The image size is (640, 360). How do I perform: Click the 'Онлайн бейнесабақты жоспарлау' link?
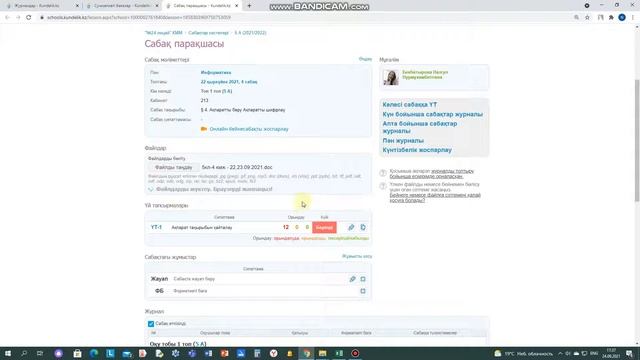click(x=249, y=129)
